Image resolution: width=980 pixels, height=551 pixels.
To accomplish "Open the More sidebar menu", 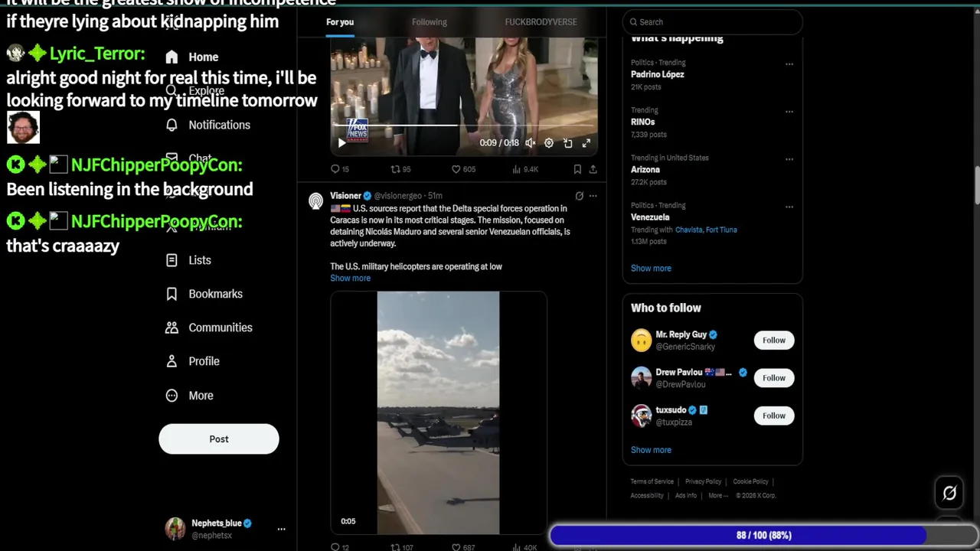I will (x=190, y=396).
